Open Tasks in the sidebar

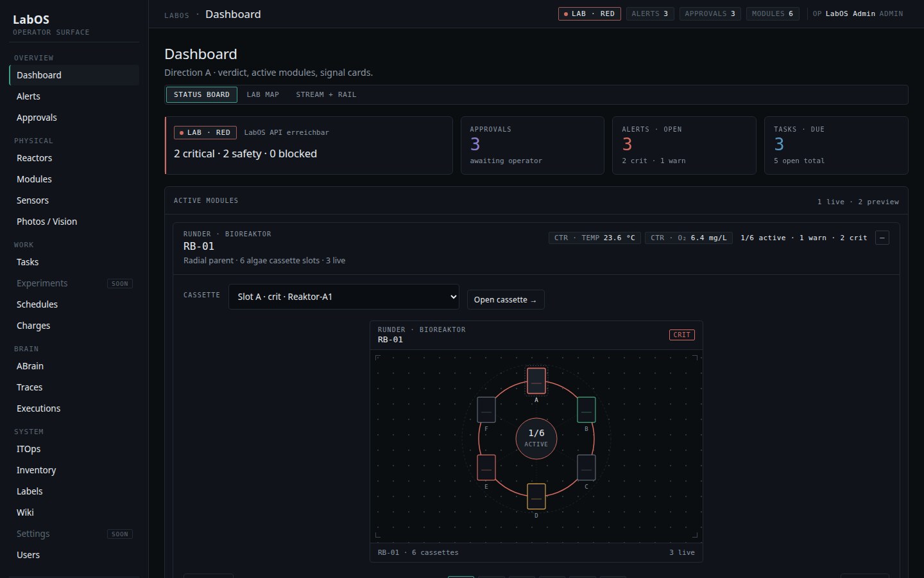point(74,262)
